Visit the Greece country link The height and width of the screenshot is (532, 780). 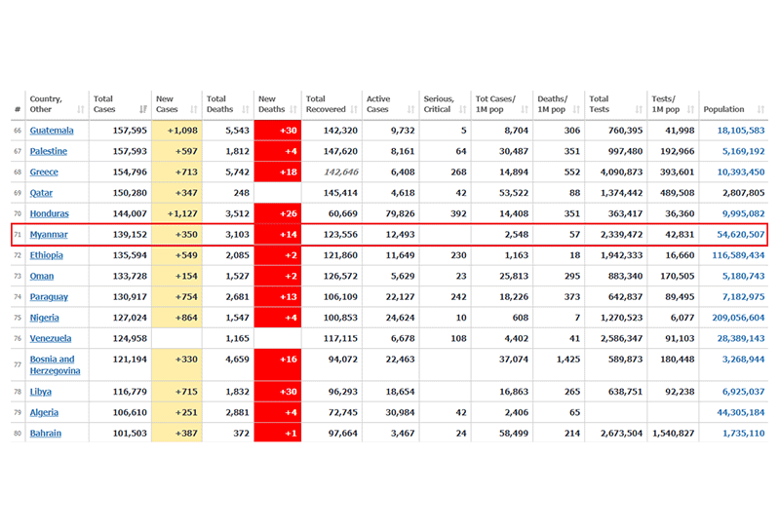tap(44, 172)
